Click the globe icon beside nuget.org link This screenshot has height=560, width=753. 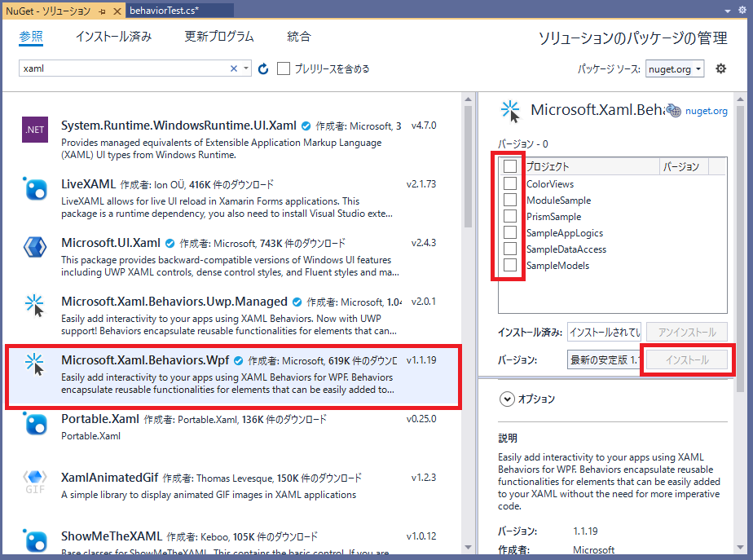(675, 111)
